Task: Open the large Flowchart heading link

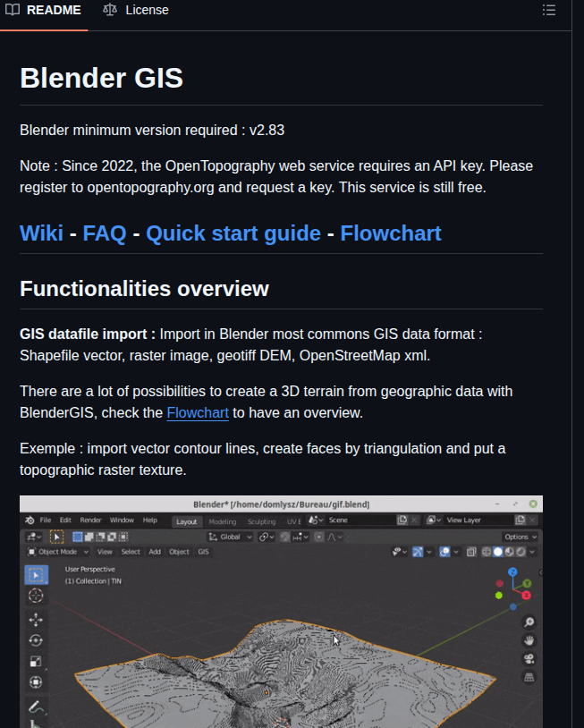Action: point(391,233)
